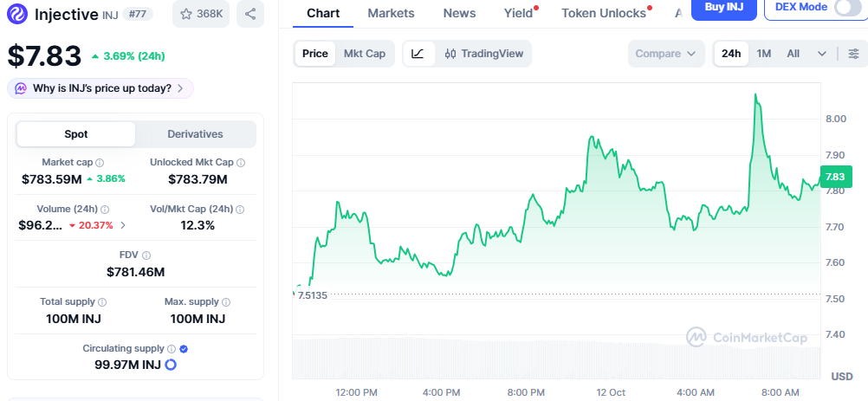Image resolution: width=868 pixels, height=401 pixels.
Task: Click the $783.59M market cap value
Action: click(x=51, y=179)
